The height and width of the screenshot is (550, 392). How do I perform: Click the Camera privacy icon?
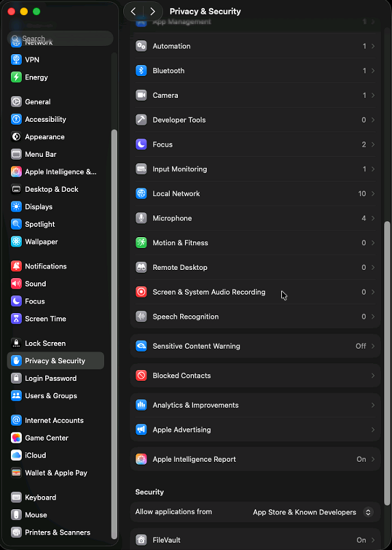tap(141, 95)
